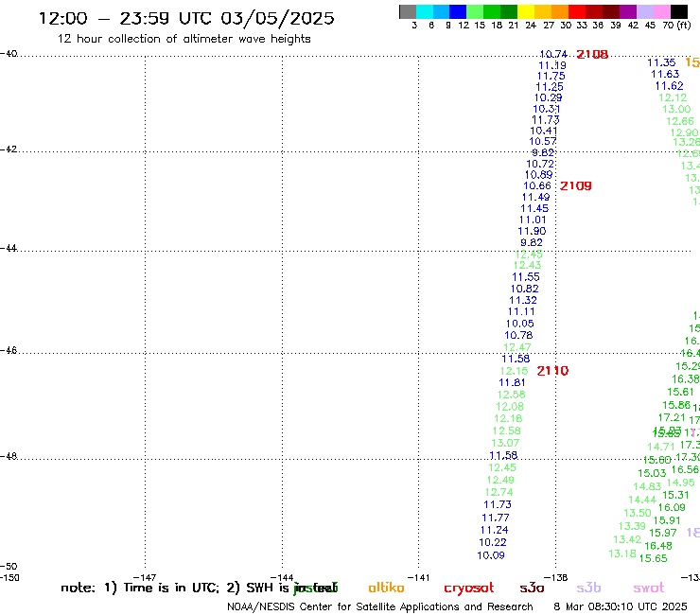Click the wave height value 16.09
Viewport: 700px width, 615px height.
click(x=672, y=508)
